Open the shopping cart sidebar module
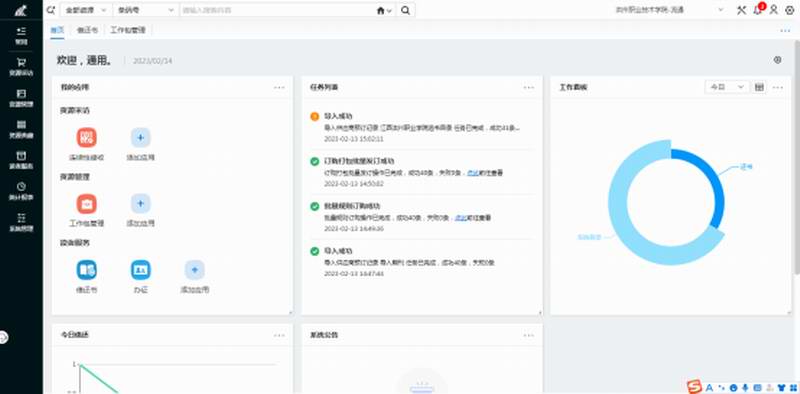 point(21,62)
